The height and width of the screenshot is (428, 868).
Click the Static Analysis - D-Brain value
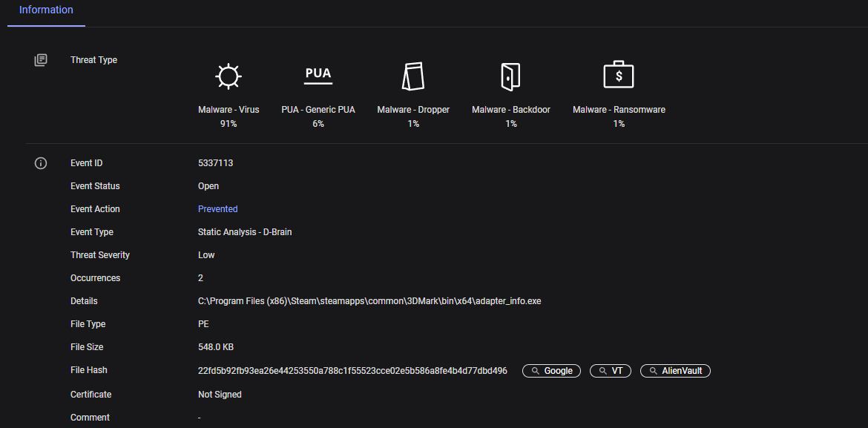pyautogui.click(x=244, y=232)
